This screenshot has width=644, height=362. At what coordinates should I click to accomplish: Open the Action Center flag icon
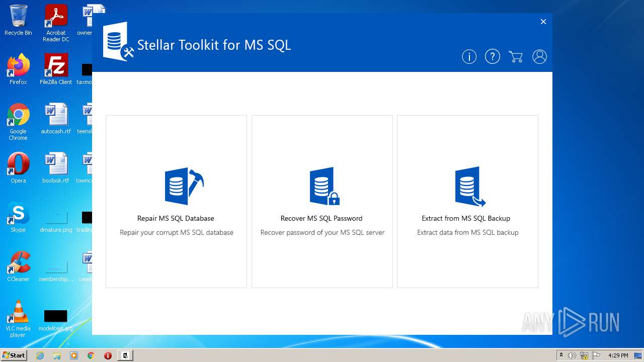596,355
